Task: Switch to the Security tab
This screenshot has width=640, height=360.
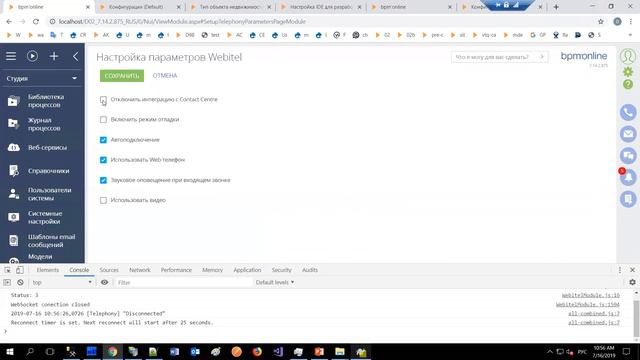Action: point(282,270)
